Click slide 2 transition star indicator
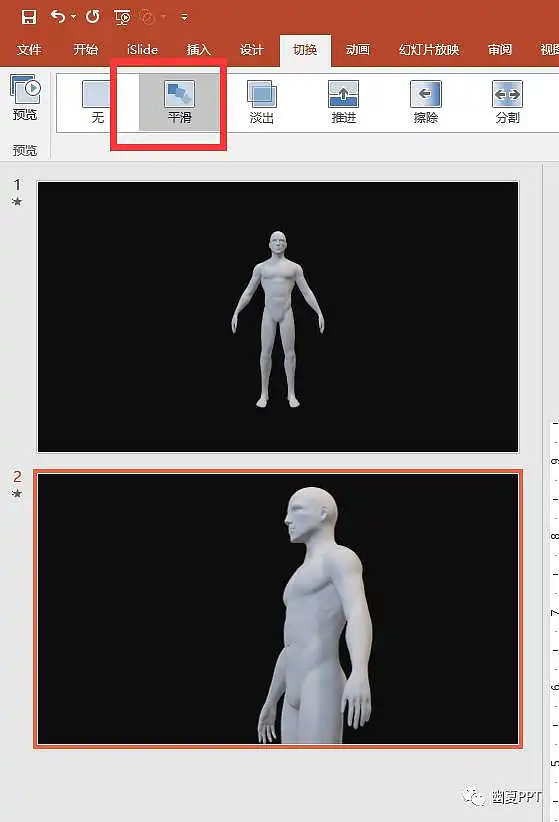This screenshot has width=559, height=822. [x=17, y=493]
